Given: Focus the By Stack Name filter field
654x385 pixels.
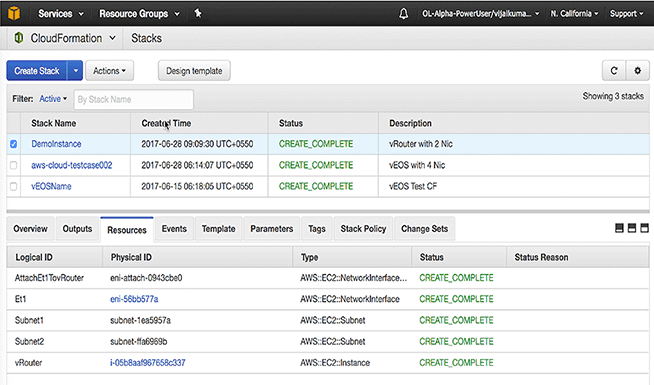Looking at the screenshot, I should click(x=133, y=99).
